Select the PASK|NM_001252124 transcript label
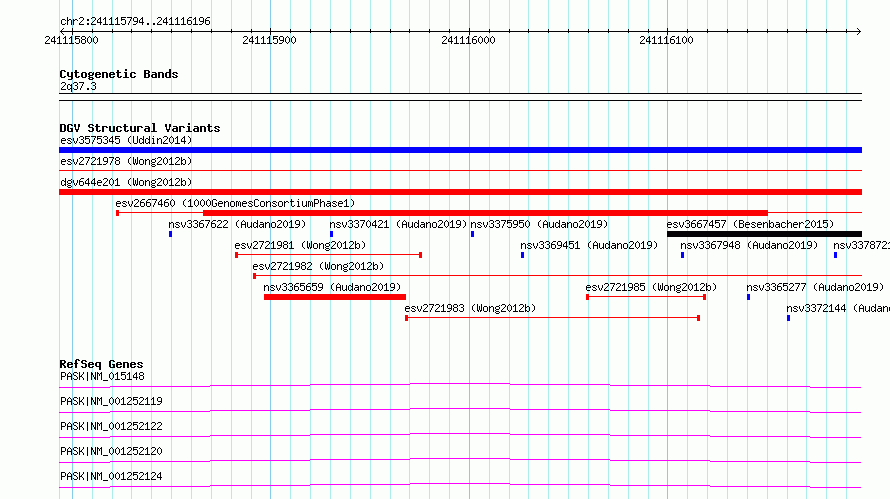Image resolution: width=890 pixels, height=499 pixels. click(x=111, y=476)
